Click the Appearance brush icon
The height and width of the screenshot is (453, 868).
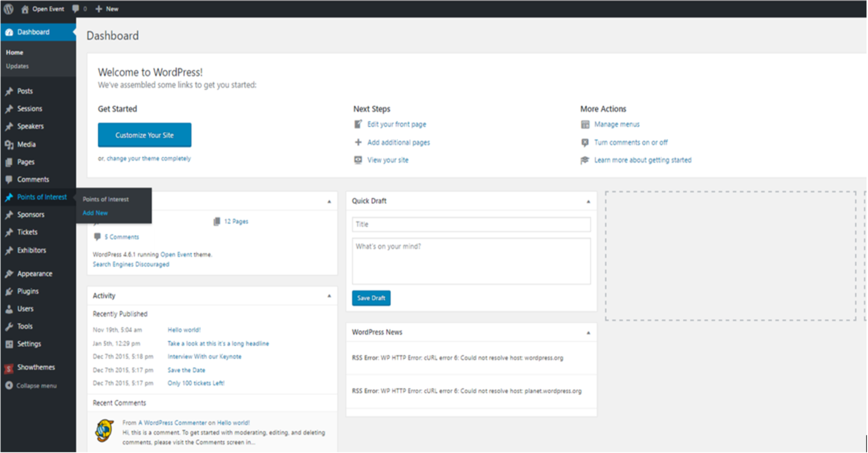coord(9,274)
